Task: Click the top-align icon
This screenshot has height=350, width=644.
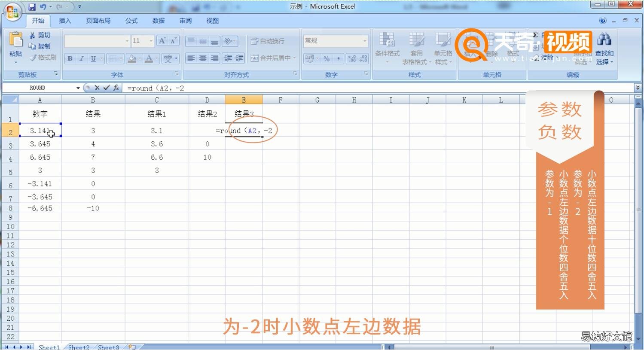Action: (191, 41)
